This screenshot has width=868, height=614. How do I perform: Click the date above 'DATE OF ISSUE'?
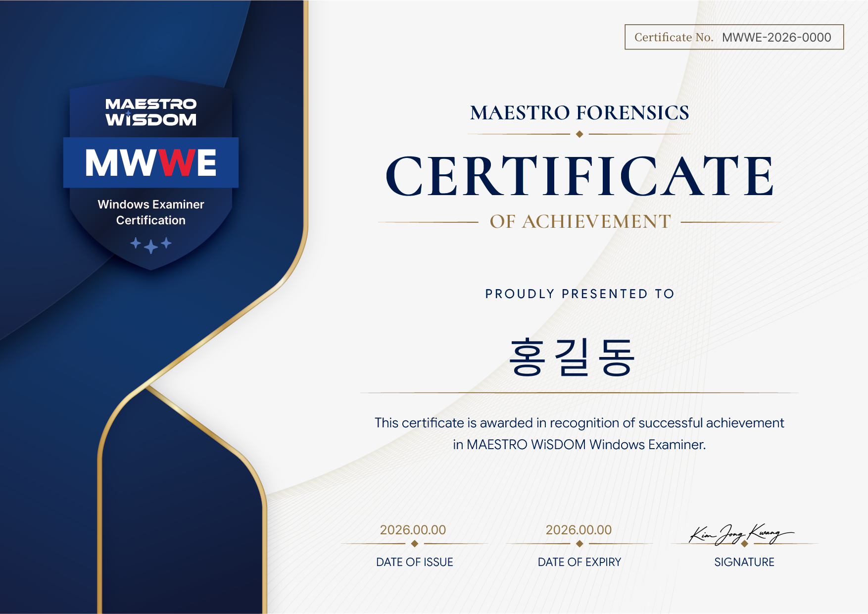tap(413, 530)
